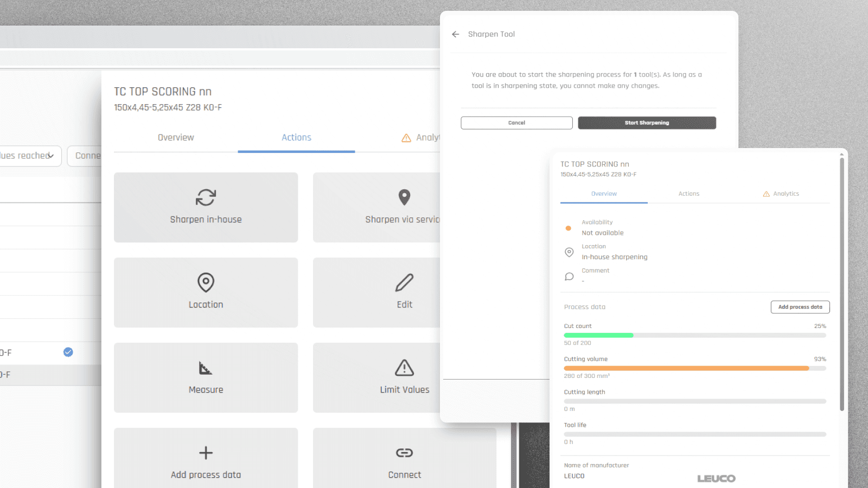Click the detail panel vertical scrollbar
868x488 pixels.
841,284
